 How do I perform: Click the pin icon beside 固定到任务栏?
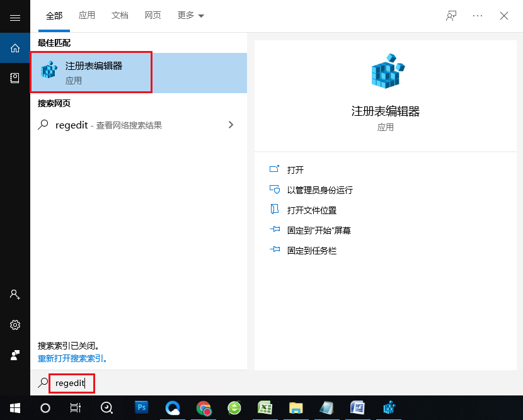275,249
